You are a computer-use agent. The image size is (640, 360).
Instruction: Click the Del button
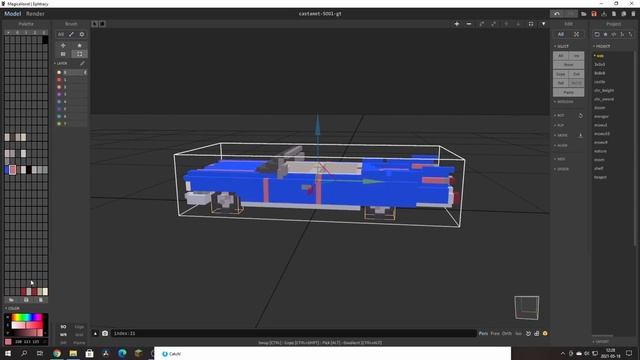tap(561, 83)
